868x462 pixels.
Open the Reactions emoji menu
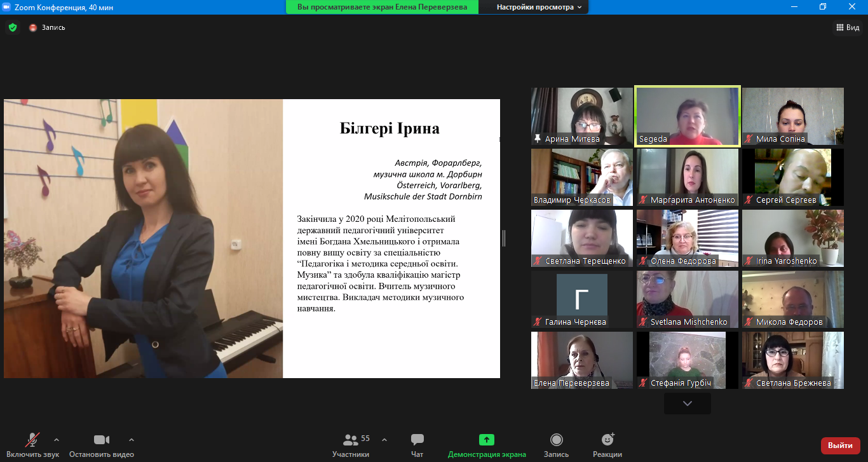coord(607,440)
